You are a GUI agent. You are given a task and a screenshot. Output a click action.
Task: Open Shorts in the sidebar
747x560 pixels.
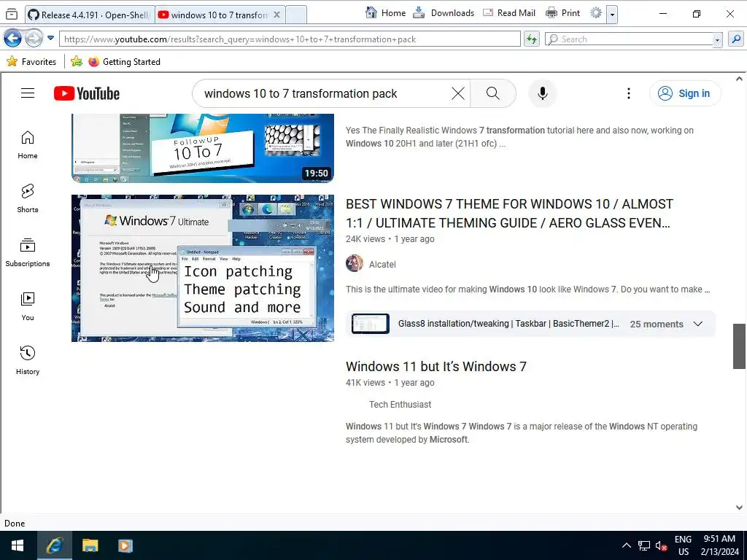[x=28, y=198]
